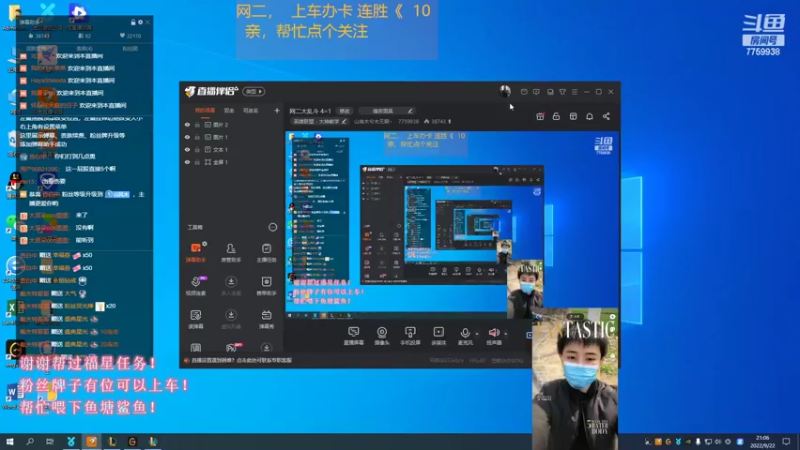Click the taskbar clock showing 21:06
Image resolution: width=800 pixels, height=450 pixels.
point(762,441)
